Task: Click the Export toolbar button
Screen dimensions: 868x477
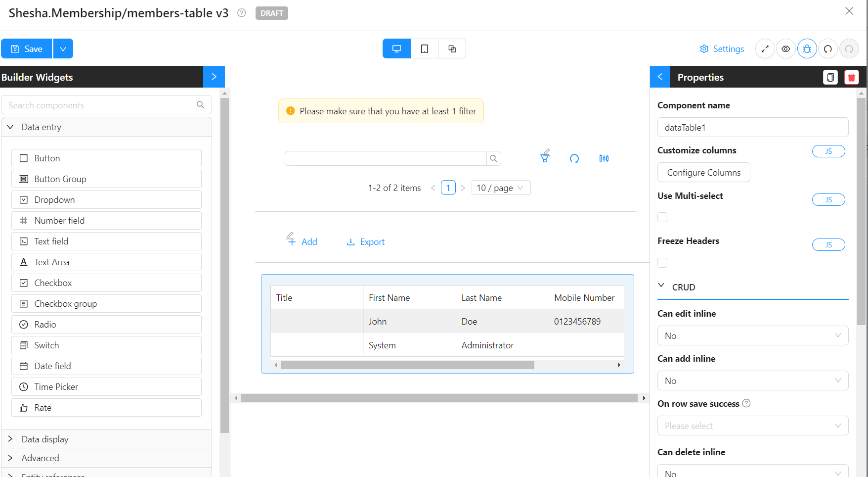Action: tap(365, 242)
